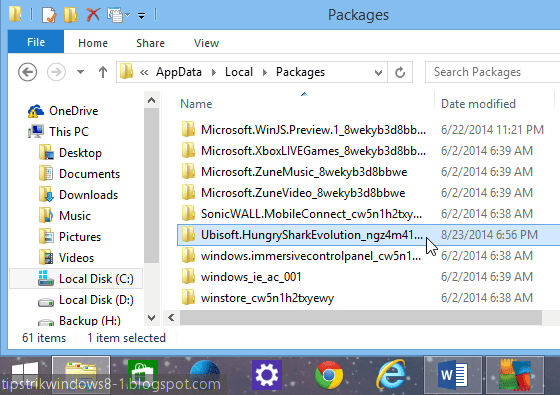Switch to the Share ribbon tab

coord(150,43)
